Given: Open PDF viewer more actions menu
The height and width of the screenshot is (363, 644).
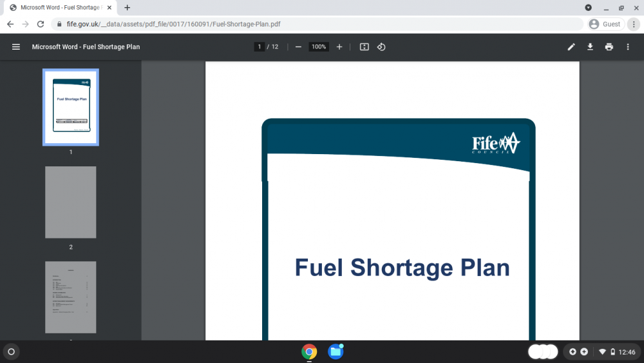Looking at the screenshot, I should pyautogui.click(x=628, y=47).
